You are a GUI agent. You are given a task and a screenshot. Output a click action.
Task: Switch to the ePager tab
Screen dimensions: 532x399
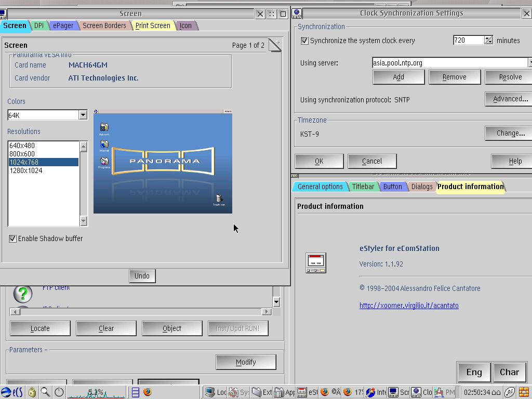(x=63, y=25)
